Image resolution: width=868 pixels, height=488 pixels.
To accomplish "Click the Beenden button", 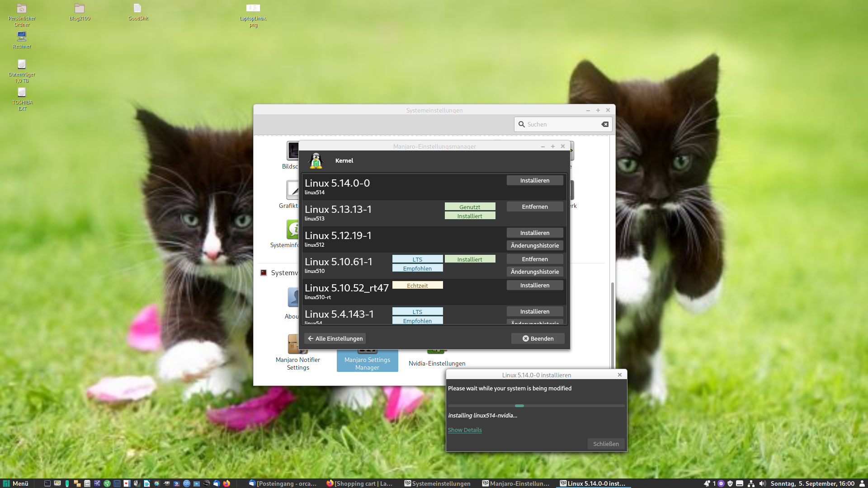I will point(538,338).
